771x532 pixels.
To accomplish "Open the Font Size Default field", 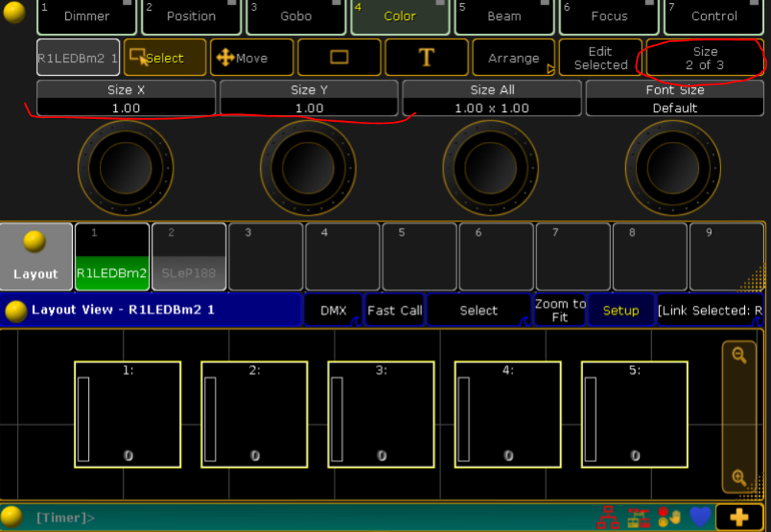I will [x=675, y=98].
